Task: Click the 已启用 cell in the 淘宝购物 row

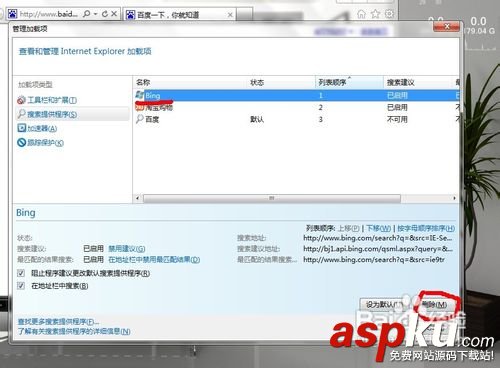Action: point(397,107)
